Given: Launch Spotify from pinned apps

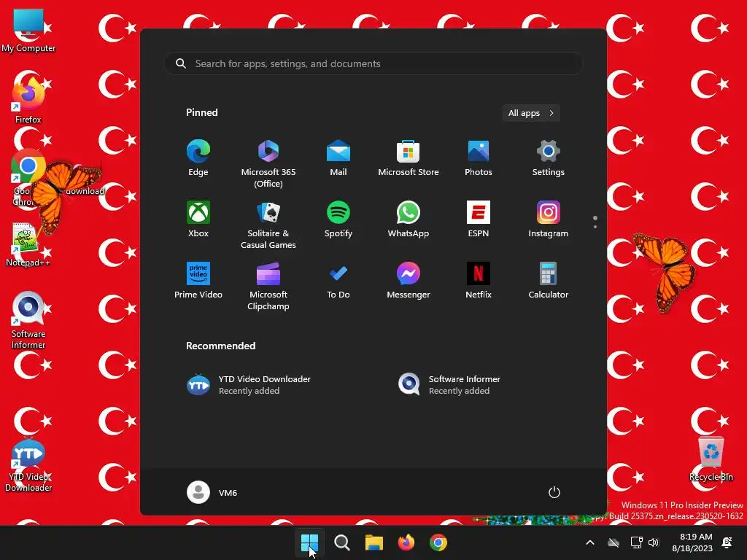Looking at the screenshot, I should point(338,219).
